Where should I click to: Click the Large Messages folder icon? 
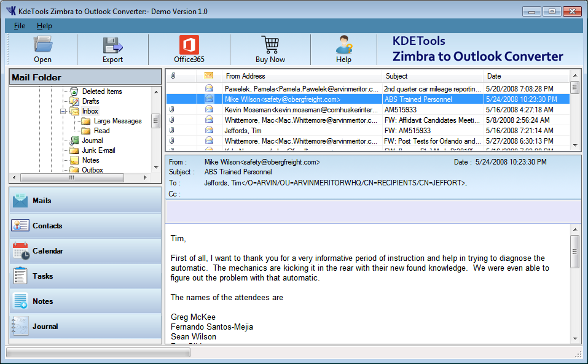86,121
